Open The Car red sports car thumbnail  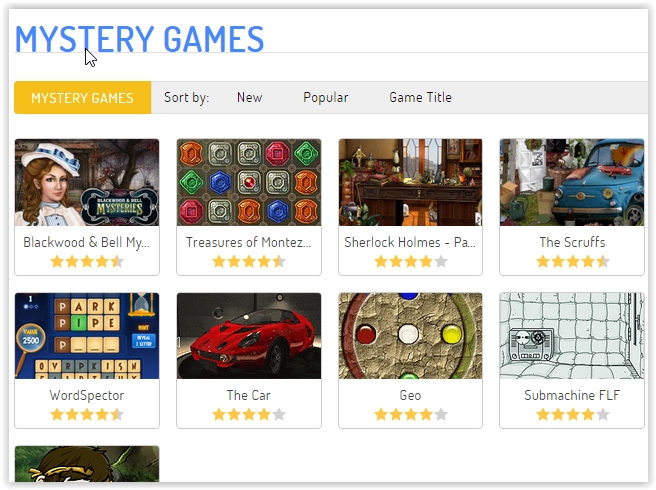click(249, 336)
